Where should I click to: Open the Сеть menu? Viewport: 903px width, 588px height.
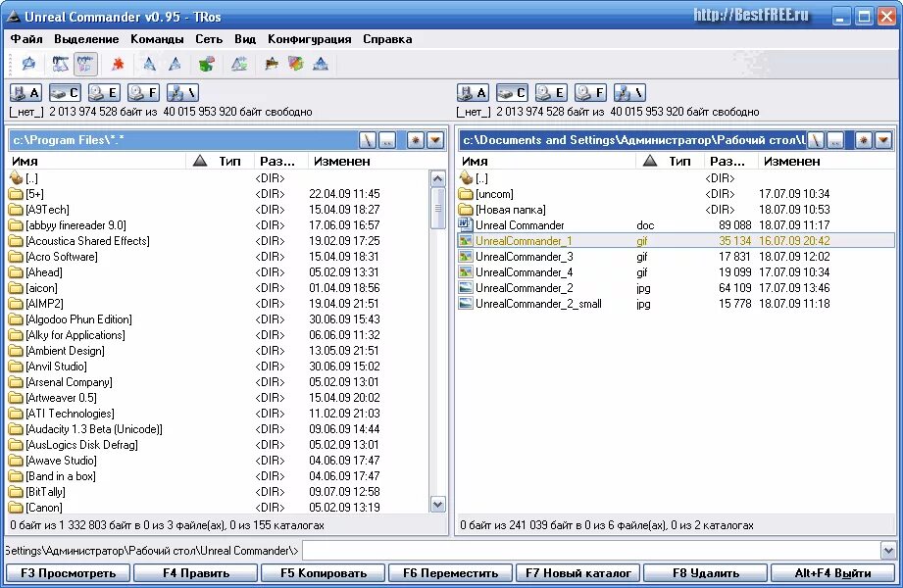[x=209, y=39]
